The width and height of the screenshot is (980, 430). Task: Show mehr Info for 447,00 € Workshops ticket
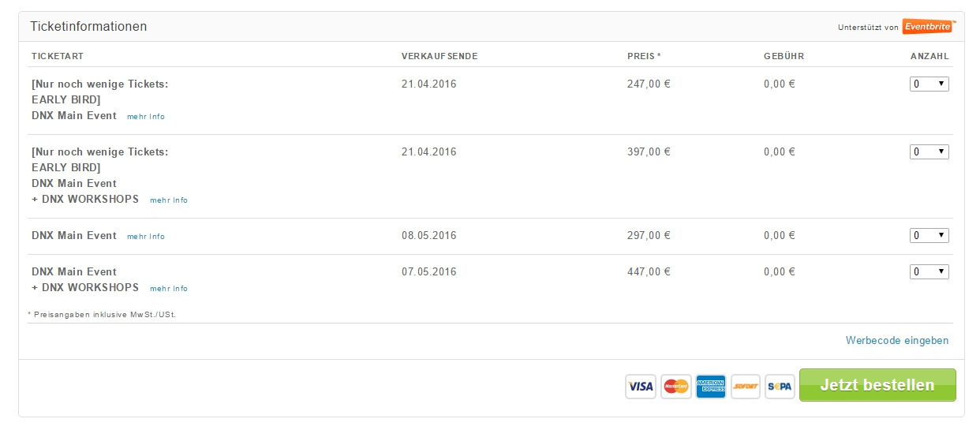point(169,289)
